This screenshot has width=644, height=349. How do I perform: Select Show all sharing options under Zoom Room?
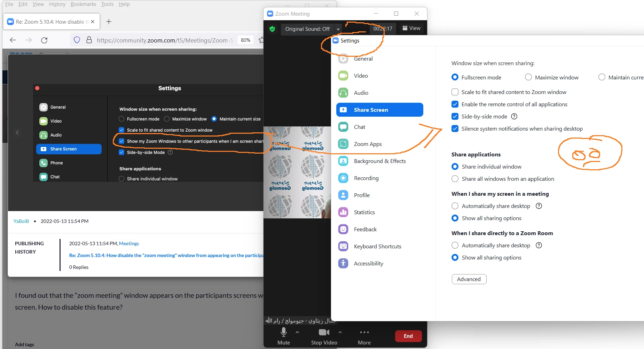click(x=455, y=257)
